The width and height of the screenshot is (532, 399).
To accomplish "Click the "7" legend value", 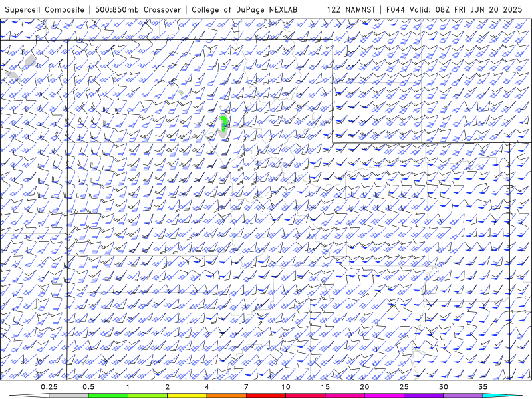I will [246, 387].
